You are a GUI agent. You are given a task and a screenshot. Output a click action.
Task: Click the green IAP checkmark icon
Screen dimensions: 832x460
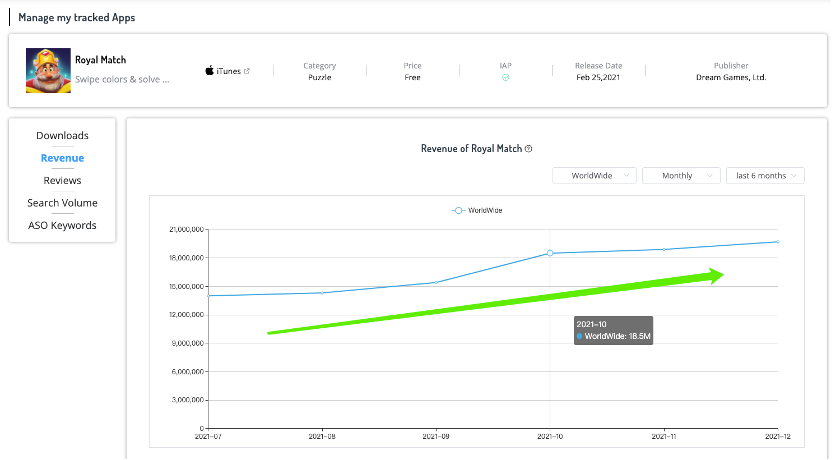pyautogui.click(x=506, y=77)
